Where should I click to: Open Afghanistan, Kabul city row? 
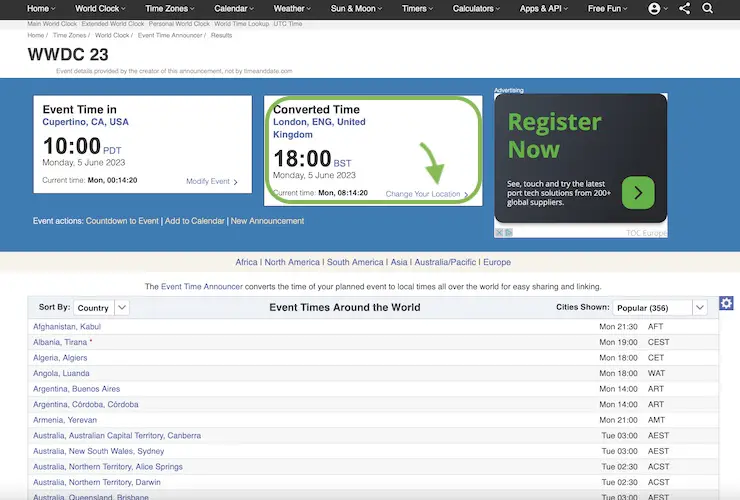(x=67, y=327)
